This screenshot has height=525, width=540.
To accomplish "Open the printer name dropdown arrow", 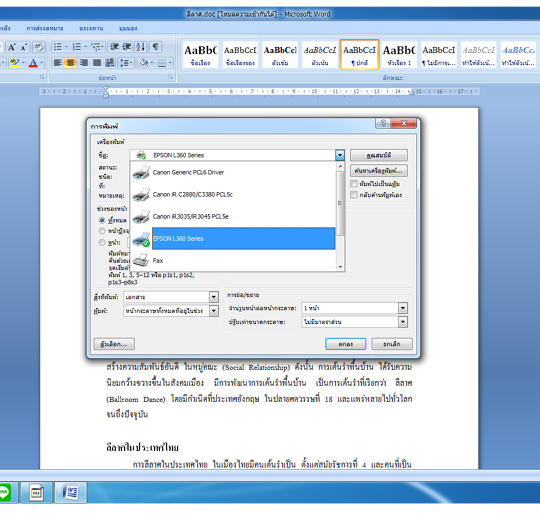I will tap(340, 155).
